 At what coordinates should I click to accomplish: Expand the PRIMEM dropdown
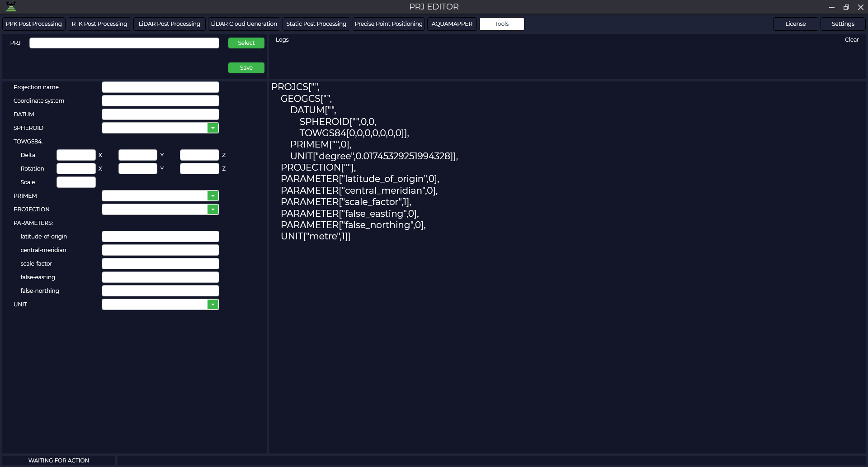(x=213, y=196)
